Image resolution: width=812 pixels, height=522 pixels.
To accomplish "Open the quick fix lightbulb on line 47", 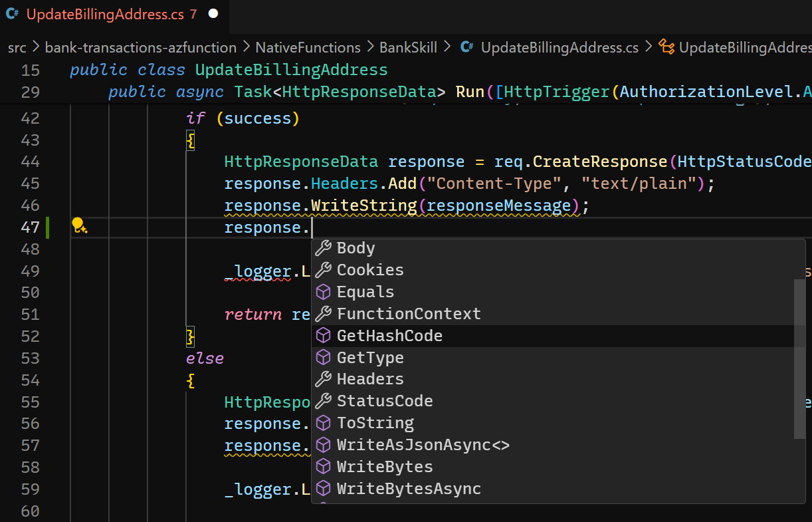I will [x=78, y=227].
